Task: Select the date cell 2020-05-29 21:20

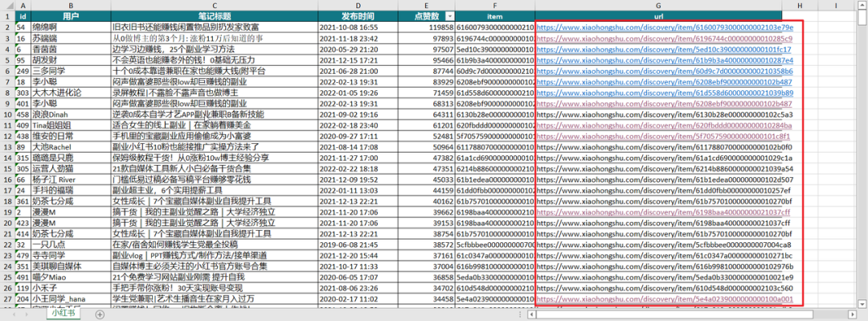Action: [358, 49]
